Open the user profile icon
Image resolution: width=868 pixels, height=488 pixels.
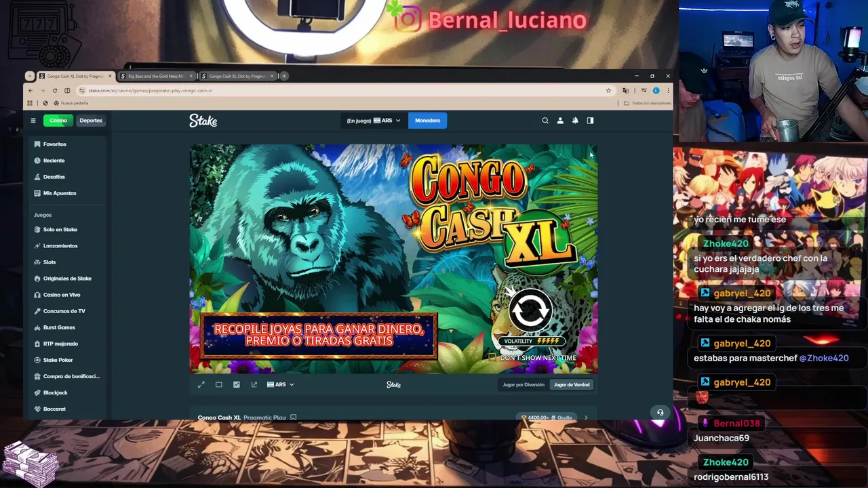pos(560,121)
